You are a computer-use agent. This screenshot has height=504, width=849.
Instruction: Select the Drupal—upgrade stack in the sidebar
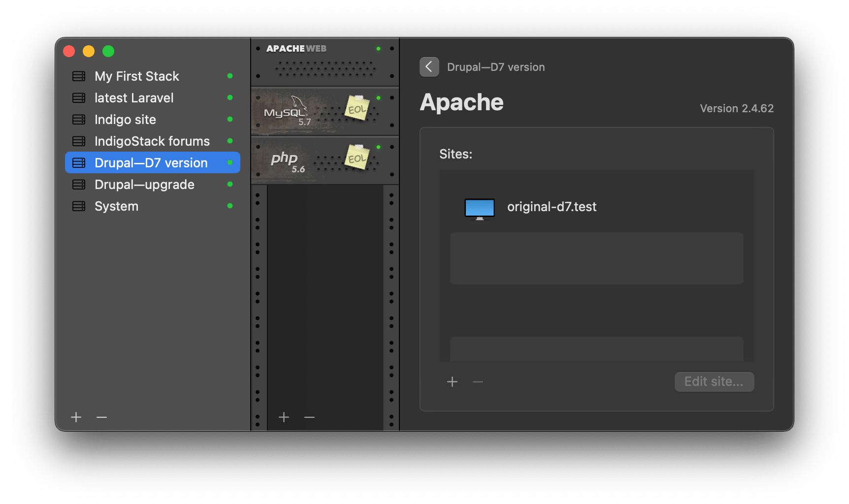[144, 184]
